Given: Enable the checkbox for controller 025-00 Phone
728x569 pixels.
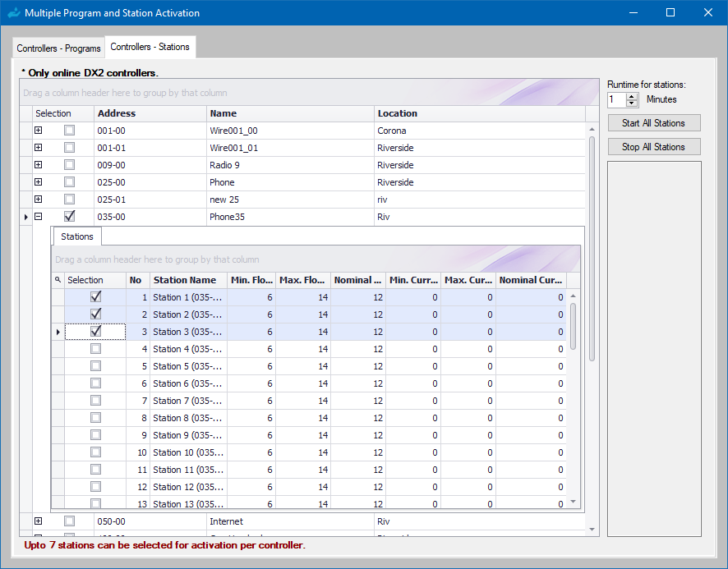Looking at the screenshot, I should coord(69,182).
